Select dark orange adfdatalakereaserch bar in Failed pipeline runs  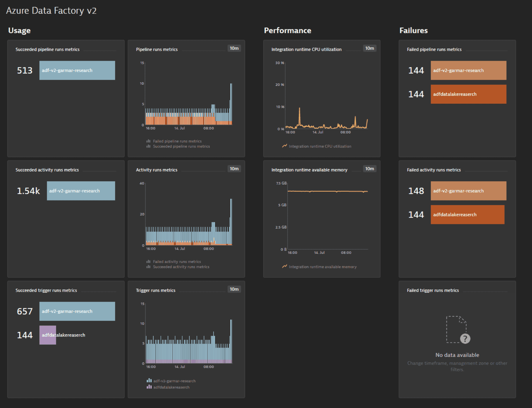pyautogui.click(x=469, y=94)
